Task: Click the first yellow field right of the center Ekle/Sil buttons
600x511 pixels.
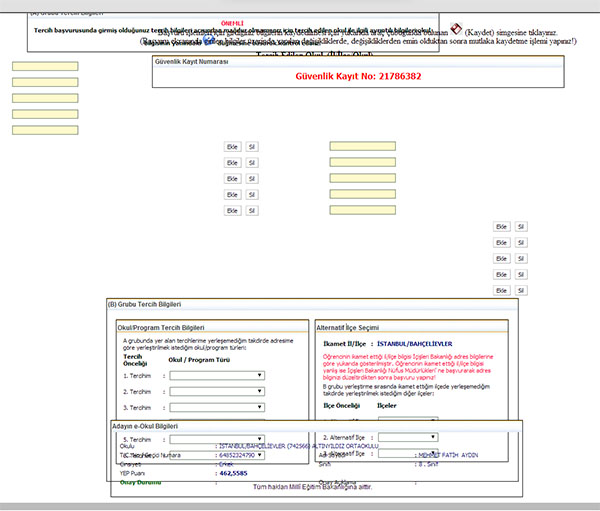Action: [x=363, y=146]
